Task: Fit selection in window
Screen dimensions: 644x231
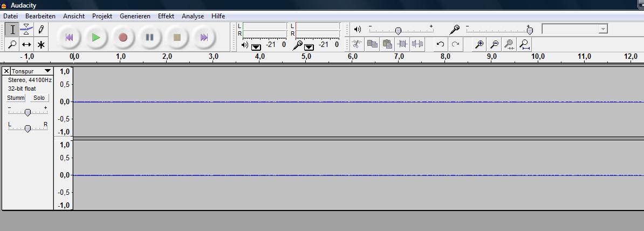Action: [509, 44]
